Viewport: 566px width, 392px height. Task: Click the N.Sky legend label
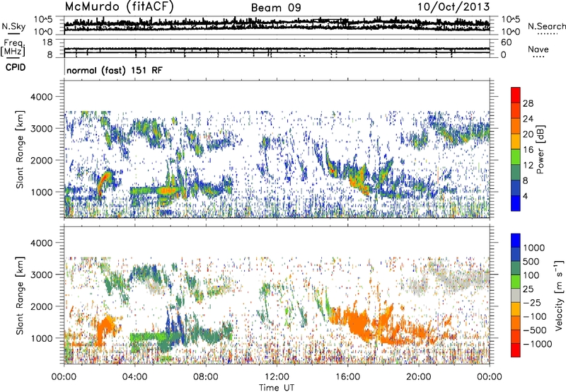pyautogui.click(x=13, y=26)
